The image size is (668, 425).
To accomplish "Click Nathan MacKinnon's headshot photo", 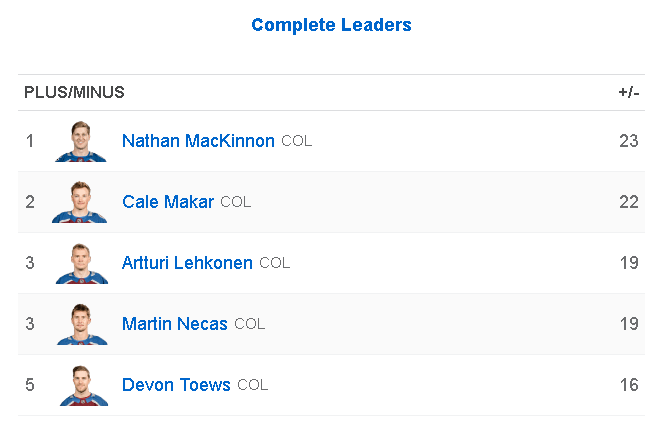I will (81, 141).
